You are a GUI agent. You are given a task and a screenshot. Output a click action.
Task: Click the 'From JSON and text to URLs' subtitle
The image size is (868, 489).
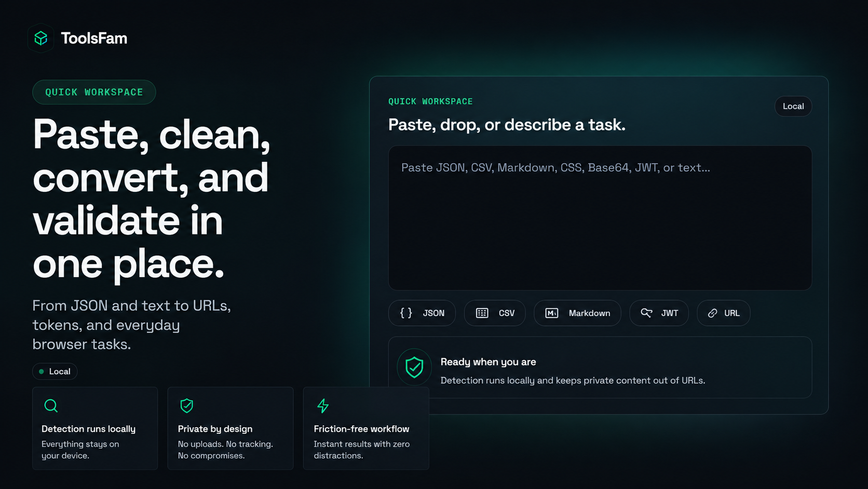coord(131,325)
